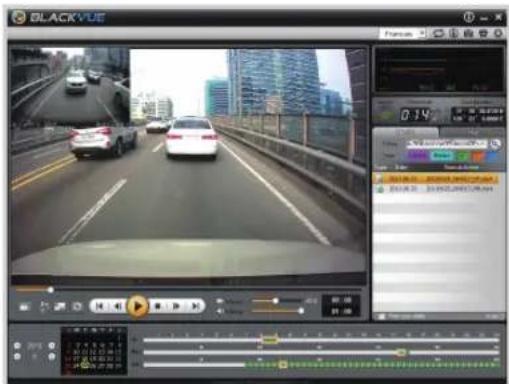Jump to the previous file in playback controls
The image size is (509, 384).
100,306
